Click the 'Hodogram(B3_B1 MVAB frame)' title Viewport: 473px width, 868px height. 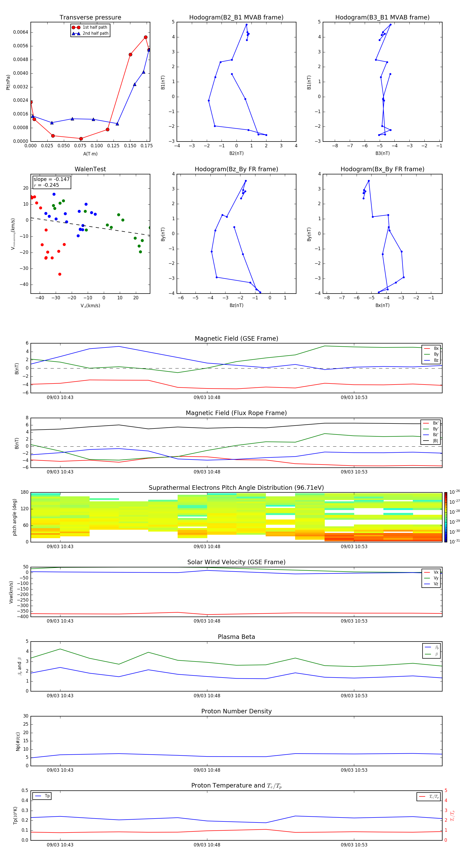point(382,18)
